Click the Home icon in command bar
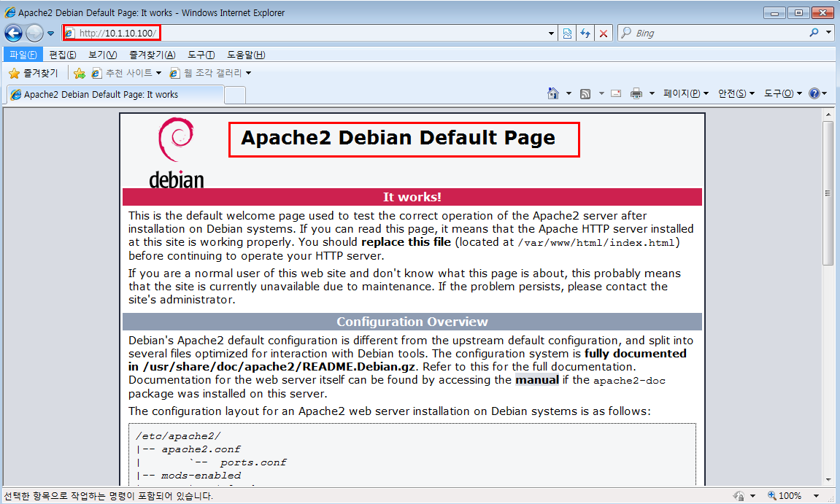 [553, 93]
